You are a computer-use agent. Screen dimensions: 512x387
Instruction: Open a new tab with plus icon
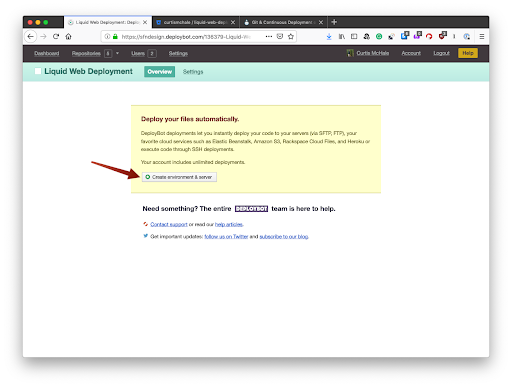(x=334, y=22)
